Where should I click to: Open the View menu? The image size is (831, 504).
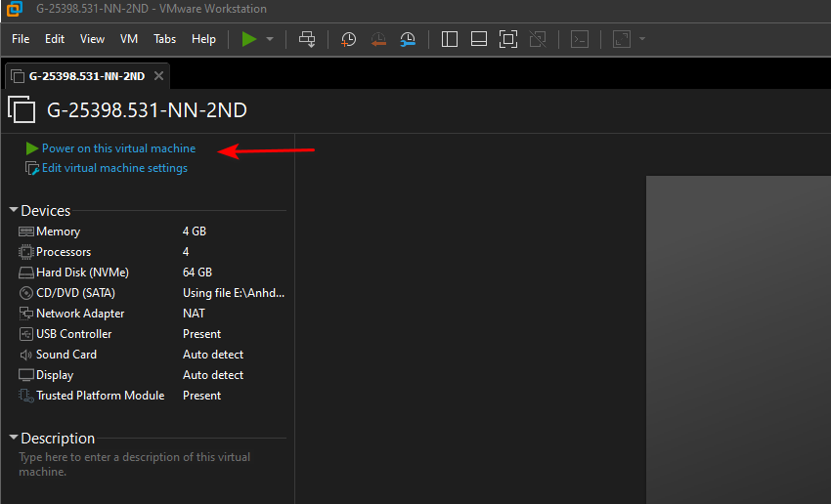(x=92, y=39)
